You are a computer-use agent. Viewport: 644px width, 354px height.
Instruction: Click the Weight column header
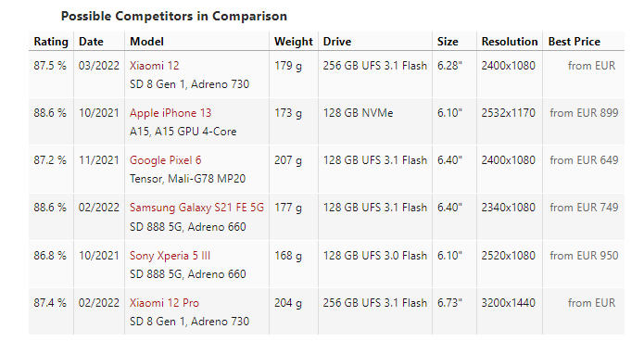(x=294, y=42)
